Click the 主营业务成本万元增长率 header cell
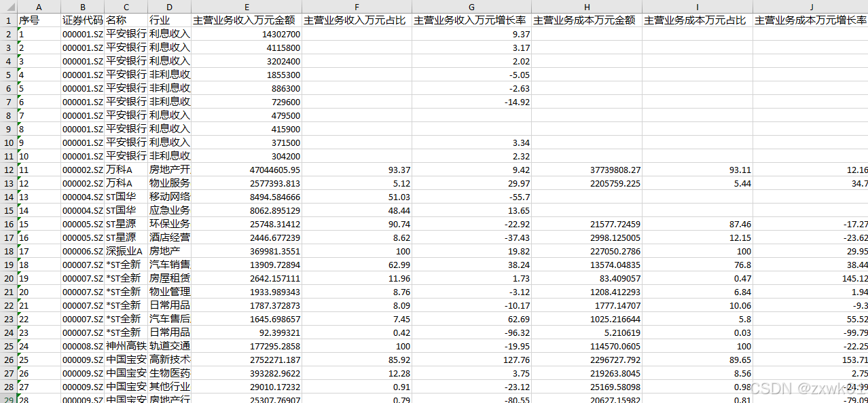The height and width of the screenshot is (403, 868). 810,20
